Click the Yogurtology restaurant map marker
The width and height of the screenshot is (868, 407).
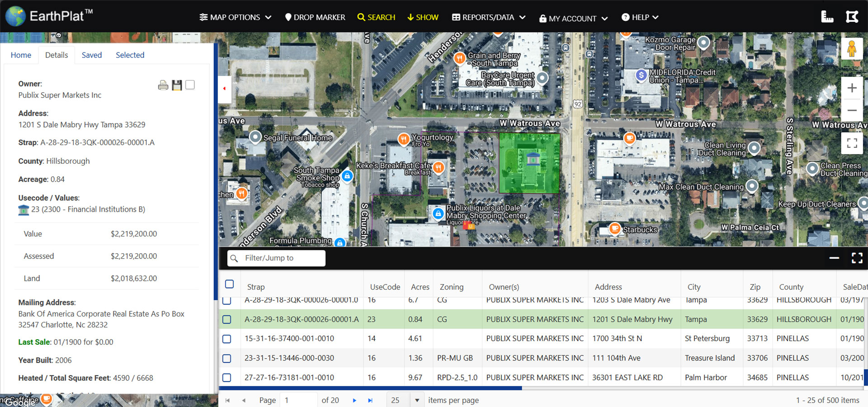[403, 139]
